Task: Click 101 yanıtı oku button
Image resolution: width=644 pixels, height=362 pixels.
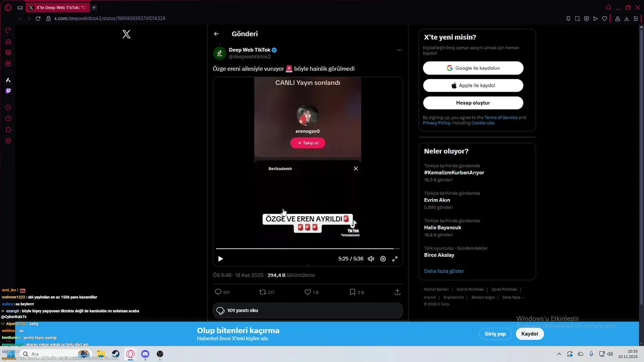Action: coord(307,311)
